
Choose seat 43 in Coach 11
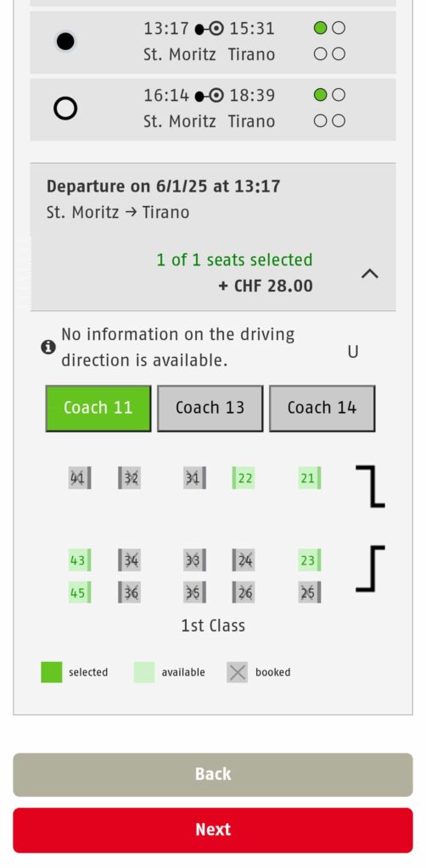pos(80,560)
